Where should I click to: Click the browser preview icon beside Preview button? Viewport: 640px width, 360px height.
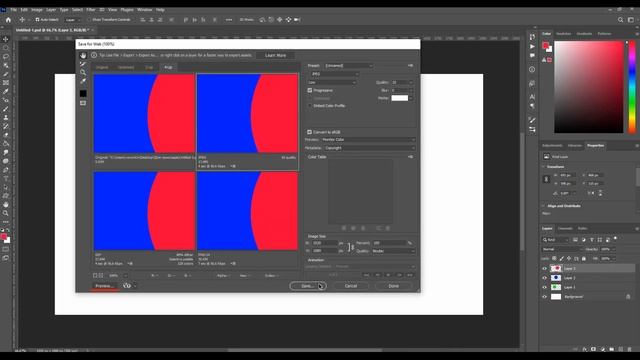point(127,286)
